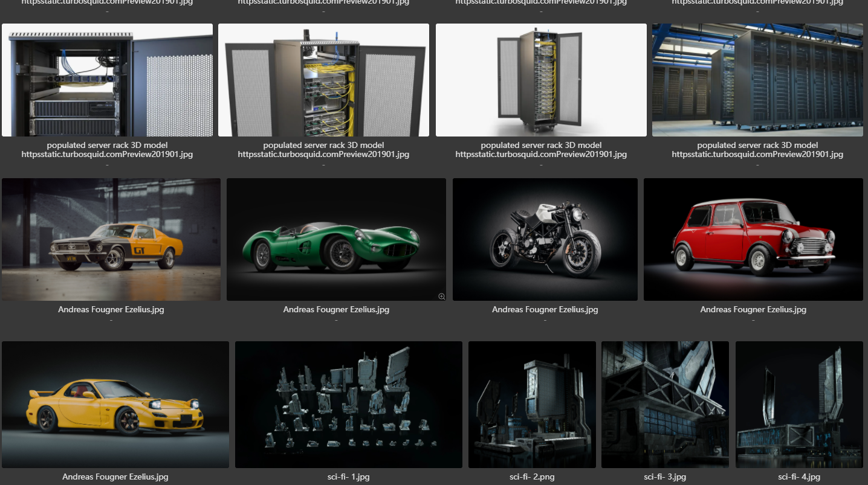Select the green vintage race car thumbnail

tap(336, 239)
